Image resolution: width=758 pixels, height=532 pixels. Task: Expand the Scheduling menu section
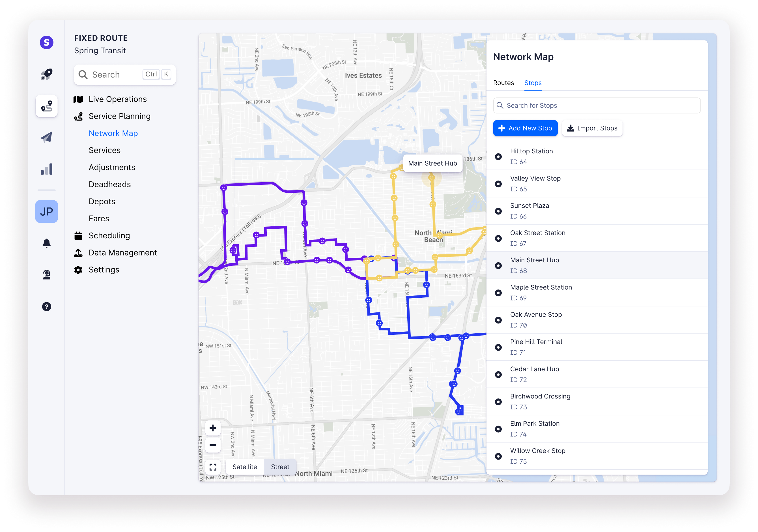(109, 235)
